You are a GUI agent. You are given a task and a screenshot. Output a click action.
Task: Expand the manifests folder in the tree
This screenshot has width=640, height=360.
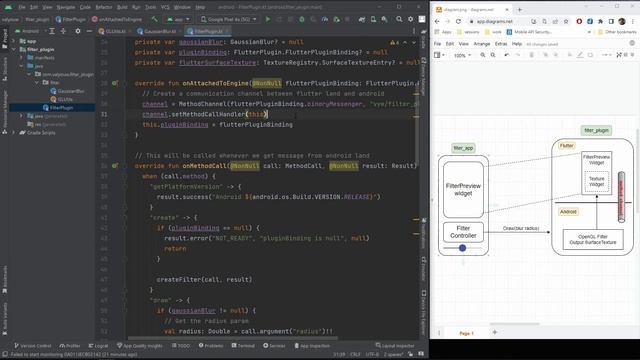(22, 58)
